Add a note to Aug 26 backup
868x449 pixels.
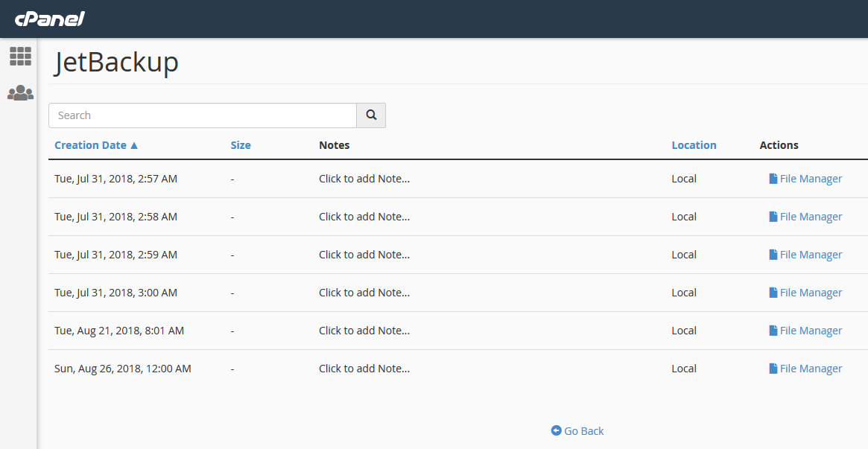coord(364,369)
